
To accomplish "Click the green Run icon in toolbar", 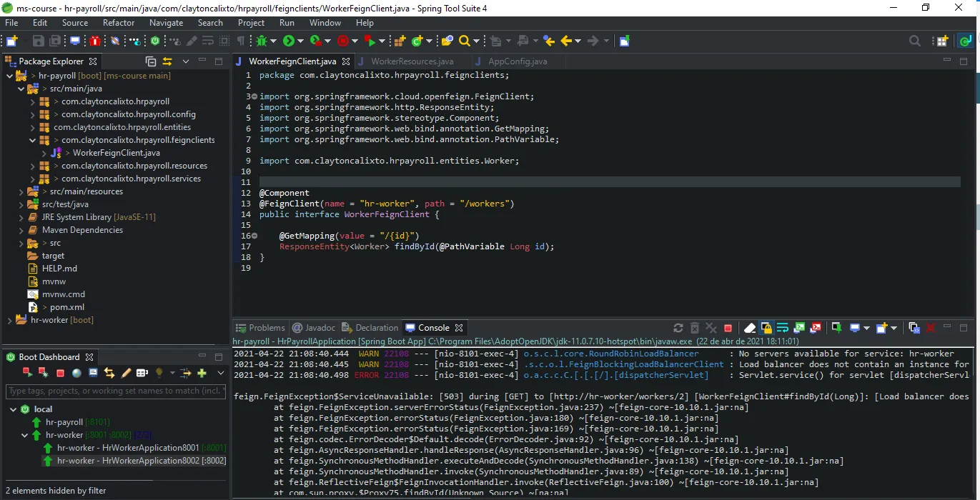I will click(288, 41).
